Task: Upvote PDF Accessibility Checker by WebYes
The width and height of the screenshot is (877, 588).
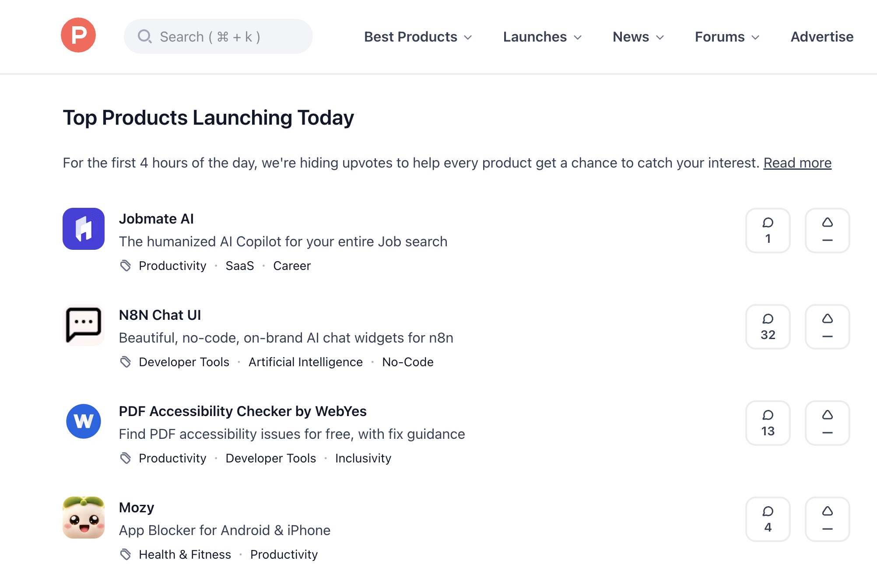Action: pyautogui.click(x=827, y=423)
